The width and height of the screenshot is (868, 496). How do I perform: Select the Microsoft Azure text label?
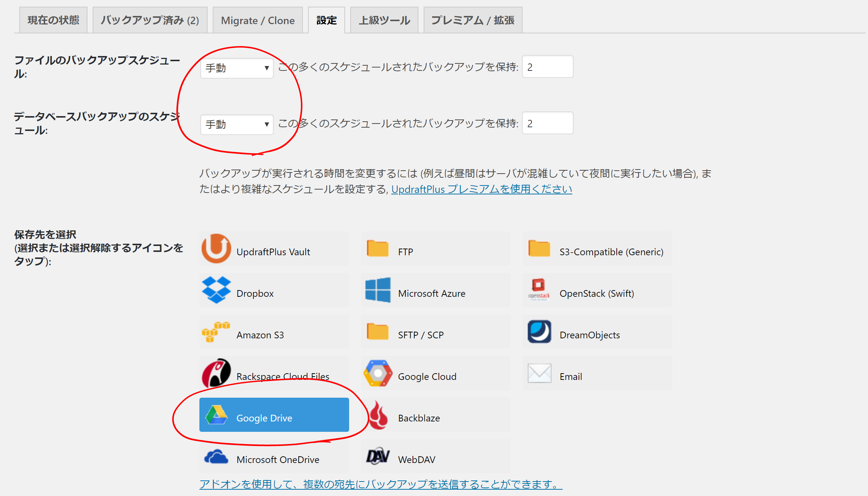click(432, 293)
